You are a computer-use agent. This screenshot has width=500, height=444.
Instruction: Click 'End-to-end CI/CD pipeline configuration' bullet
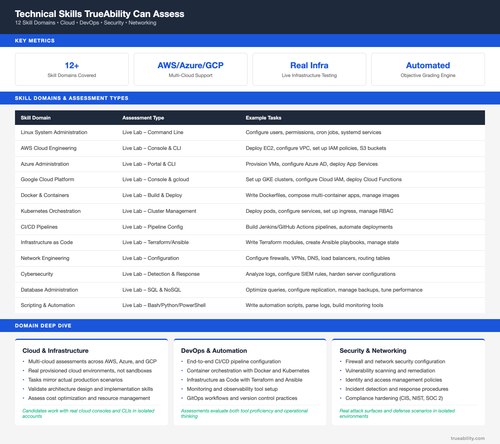click(x=234, y=361)
